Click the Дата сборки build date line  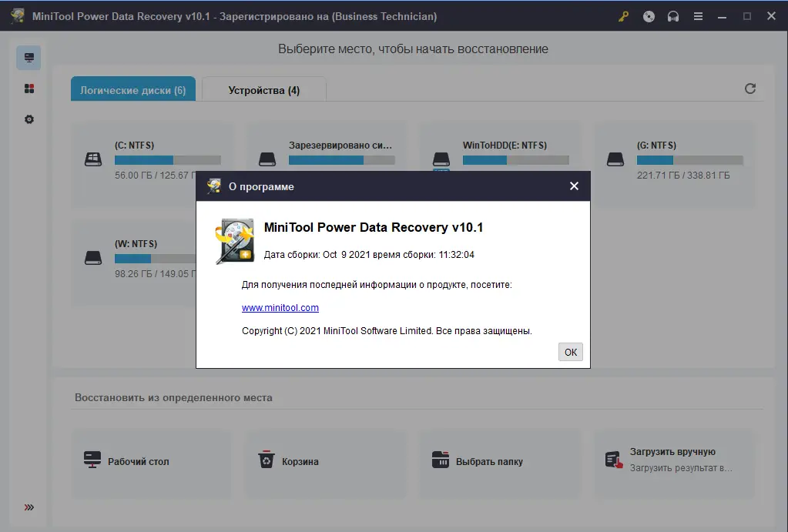(x=369, y=255)
